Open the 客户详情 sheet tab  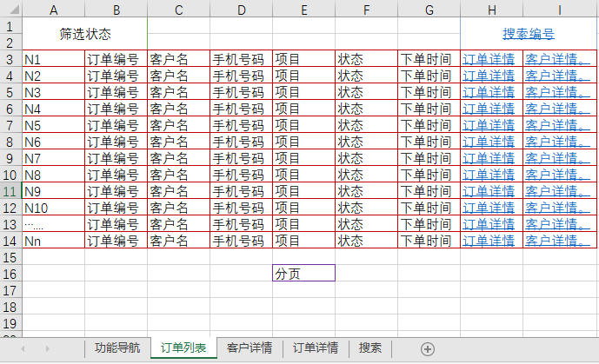[249, 348]
